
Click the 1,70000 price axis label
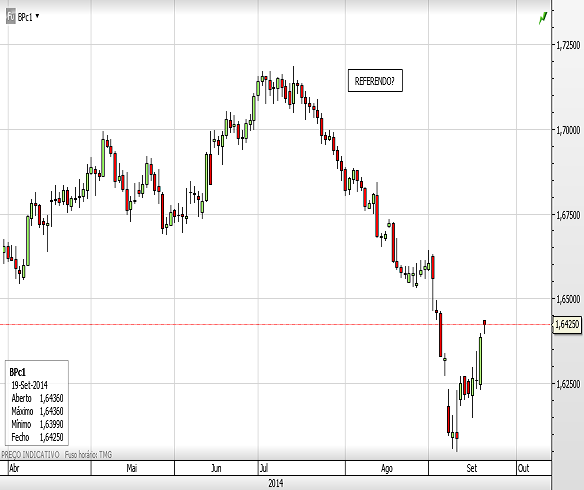(568, 130)
